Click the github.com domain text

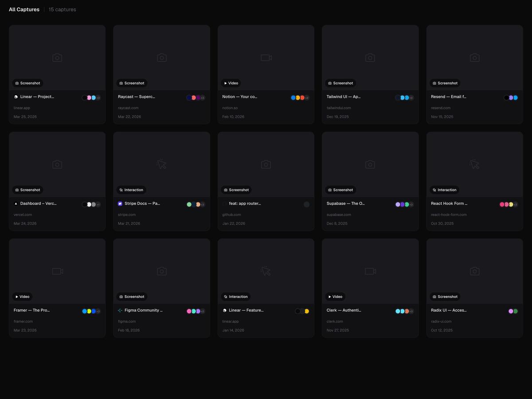point(232,215)
